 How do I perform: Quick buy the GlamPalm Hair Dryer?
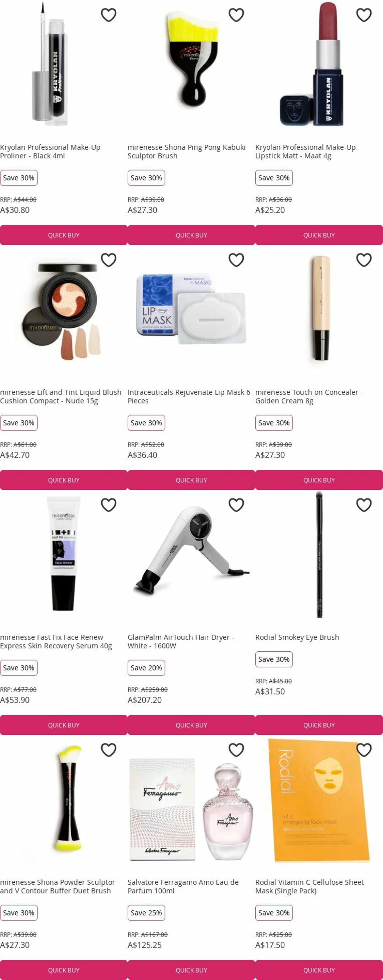(x=191, y=725)
